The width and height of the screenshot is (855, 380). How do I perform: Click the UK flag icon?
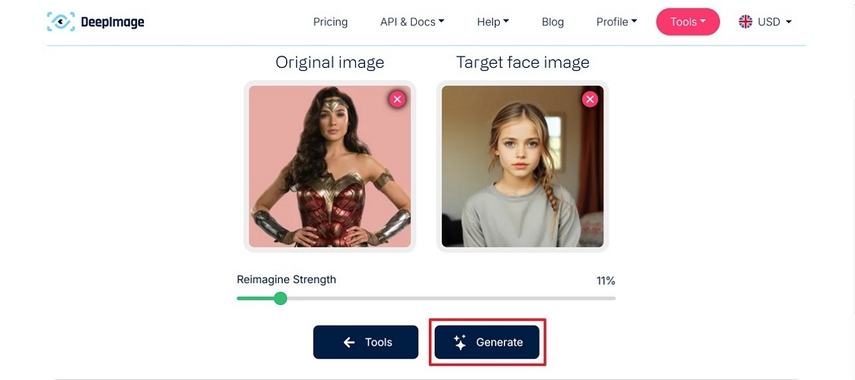tap(745, 22)
